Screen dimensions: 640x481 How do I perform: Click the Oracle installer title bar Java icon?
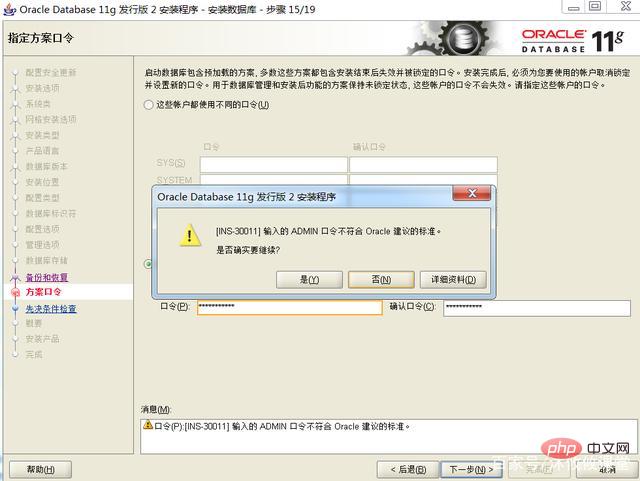point(9,9)
